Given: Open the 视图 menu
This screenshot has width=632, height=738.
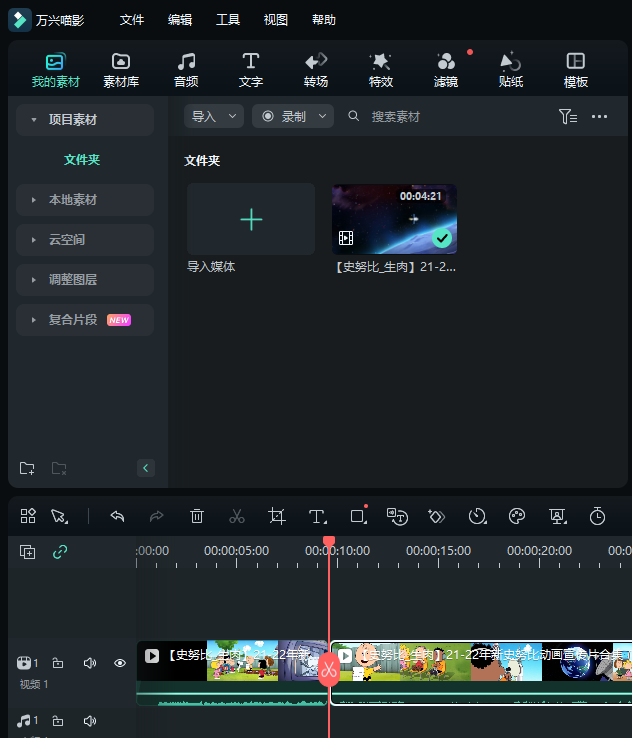Looking at the screenshot, I should [x=276, y=20].
